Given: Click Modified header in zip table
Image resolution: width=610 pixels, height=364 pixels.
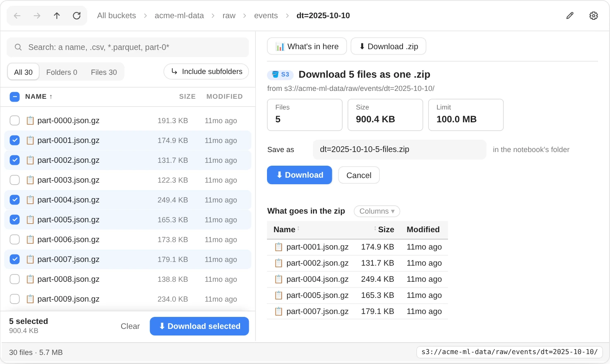Looking at the screenshot, I should 423,230.
